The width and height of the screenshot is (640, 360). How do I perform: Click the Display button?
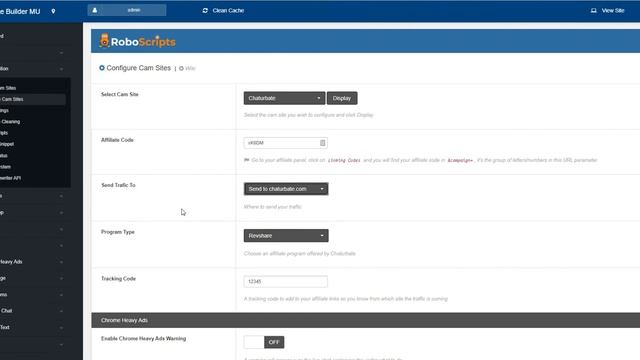tap(342, 98)
